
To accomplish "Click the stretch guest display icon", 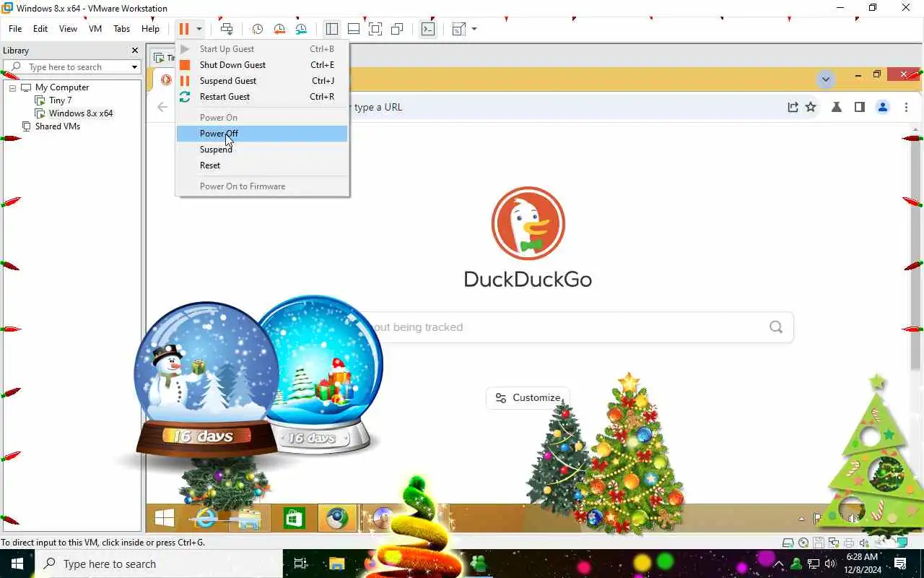I will coord(458,29).
